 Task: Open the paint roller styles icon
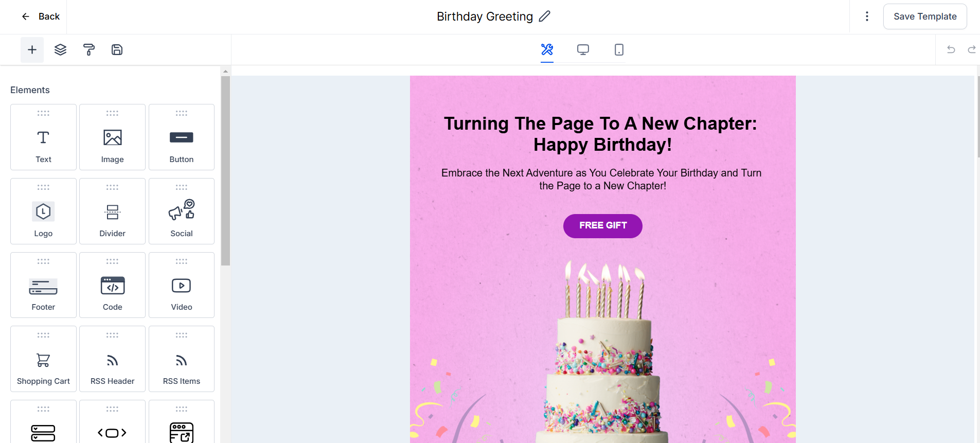89,50
